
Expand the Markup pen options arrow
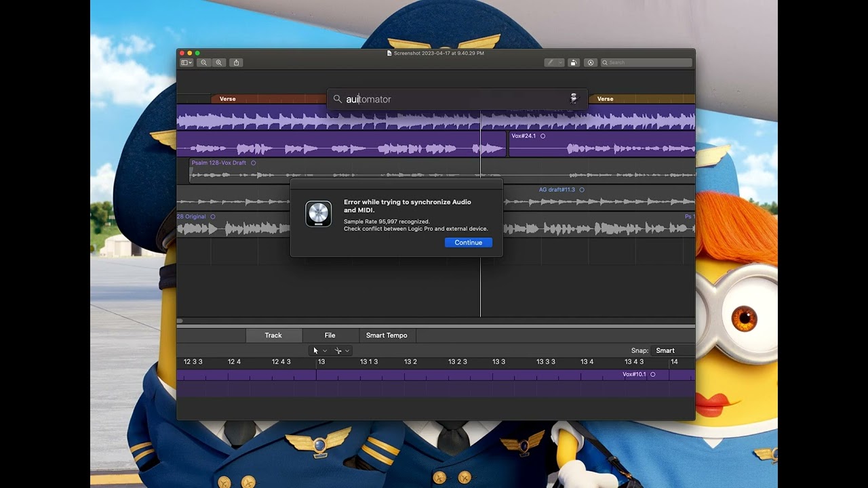[x=560, y=62]
